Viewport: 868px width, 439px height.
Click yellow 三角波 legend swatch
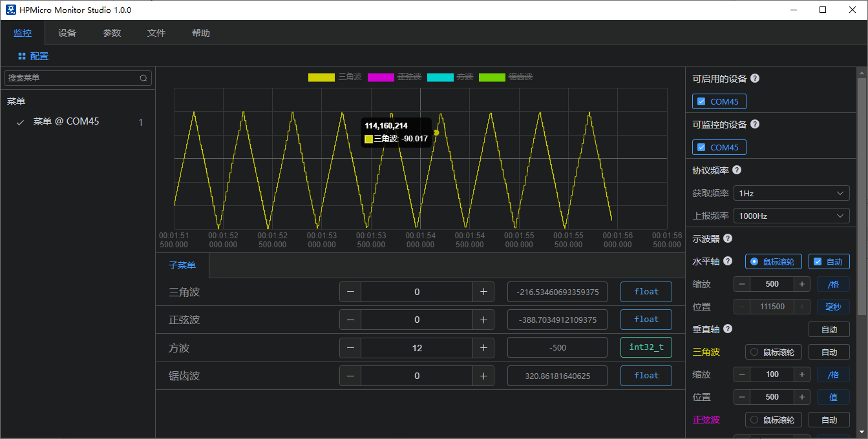[x=321, y=77]
